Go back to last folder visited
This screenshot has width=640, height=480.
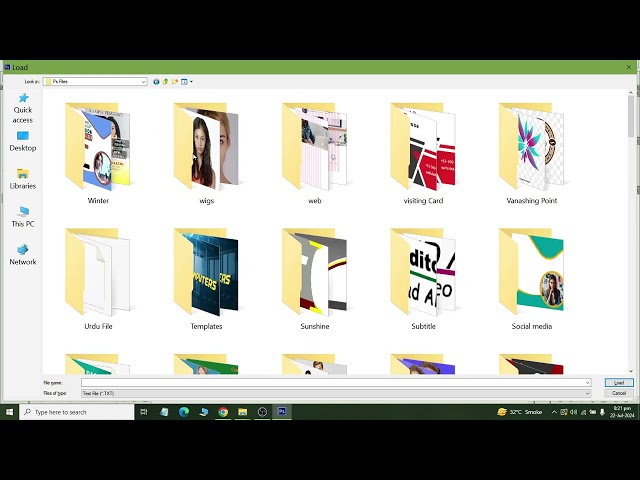coord(156,82)
